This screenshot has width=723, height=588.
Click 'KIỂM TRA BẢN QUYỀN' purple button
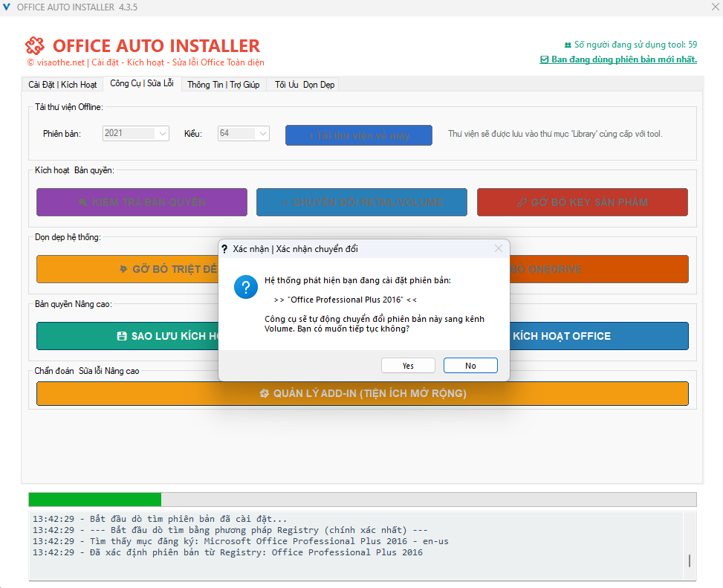pyautogui.click(x=142, y=202)
